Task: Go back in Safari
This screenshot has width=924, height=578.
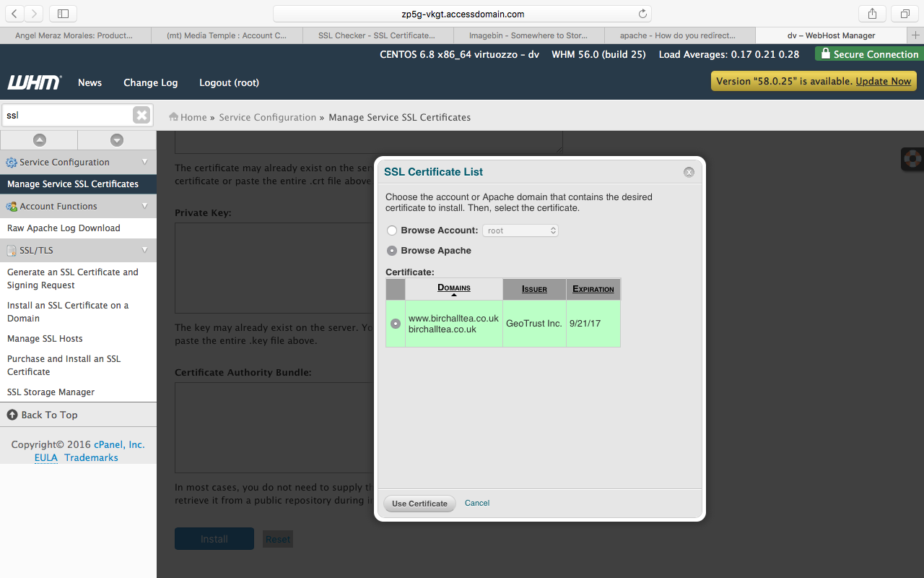Action: (x=15, y=14)
